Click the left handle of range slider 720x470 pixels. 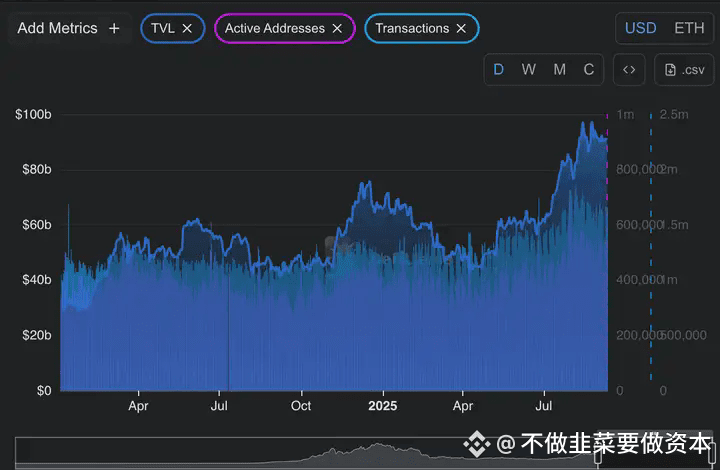pyautogui.click(x=598, y=455)
